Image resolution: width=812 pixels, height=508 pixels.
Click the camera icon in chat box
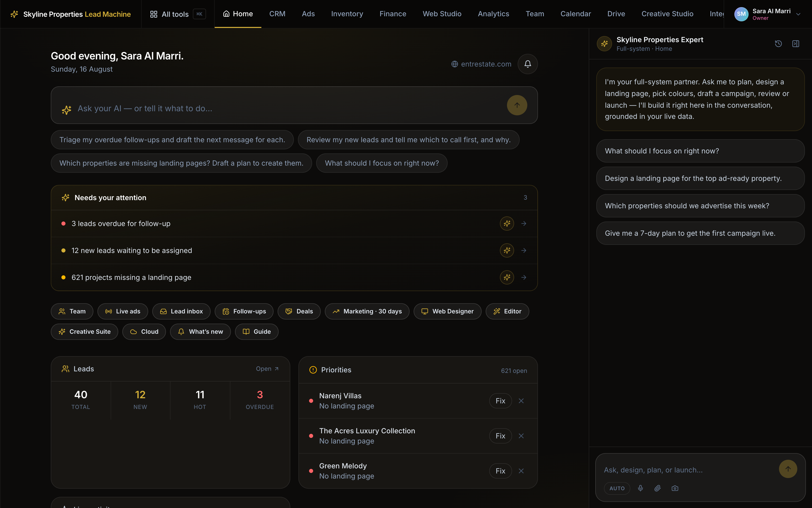tap(675, 488)
